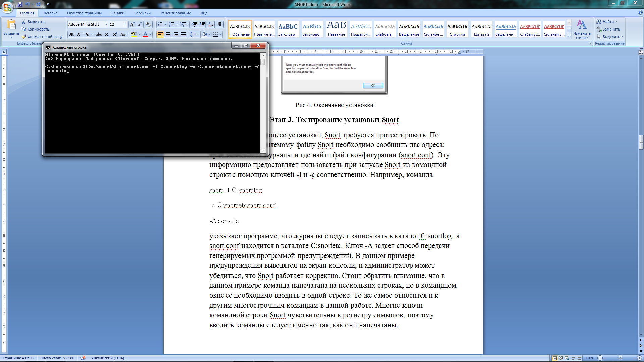Image resolution: width=644 pixels, height=362 pixels.
Task: Open the Рассылки ribbon tab
Action: tap(142, 13)
